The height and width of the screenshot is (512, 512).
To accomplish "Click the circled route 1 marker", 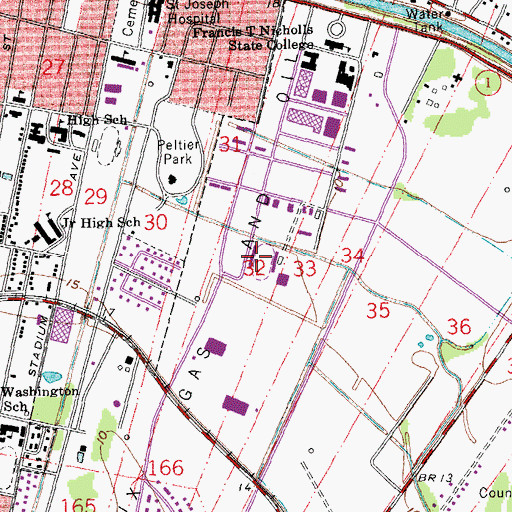I will coord(488,83).
